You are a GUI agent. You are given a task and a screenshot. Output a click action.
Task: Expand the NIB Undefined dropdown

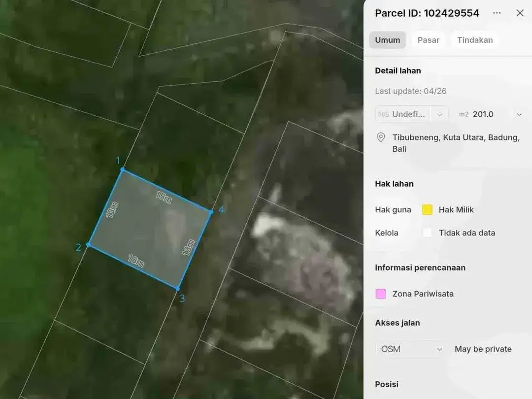439,114
